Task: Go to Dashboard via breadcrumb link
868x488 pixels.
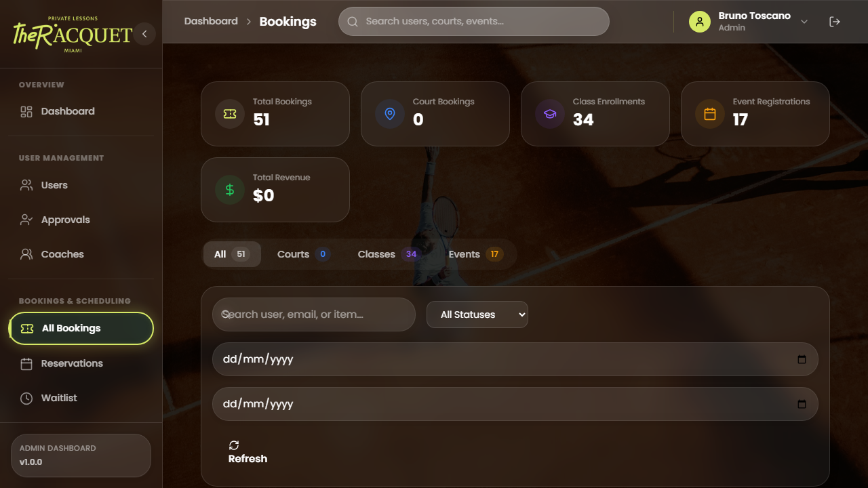Action: pyautogui.click(x=211, y=21)
